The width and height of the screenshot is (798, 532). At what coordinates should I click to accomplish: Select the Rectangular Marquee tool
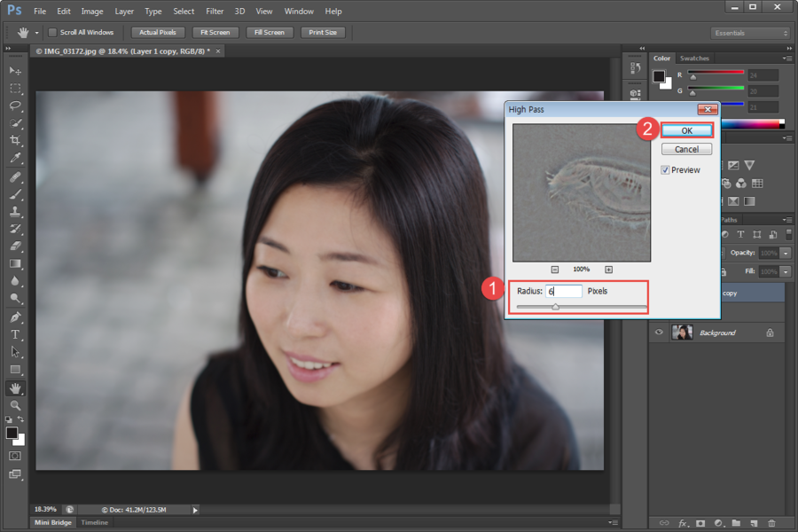(x=15, y=89)
